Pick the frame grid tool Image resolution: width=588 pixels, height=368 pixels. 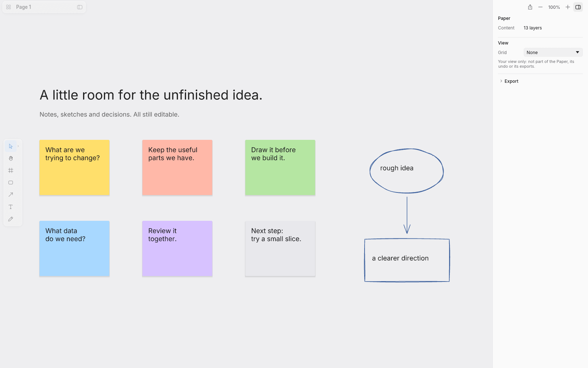pyautogui.click(x=11, y=171)
